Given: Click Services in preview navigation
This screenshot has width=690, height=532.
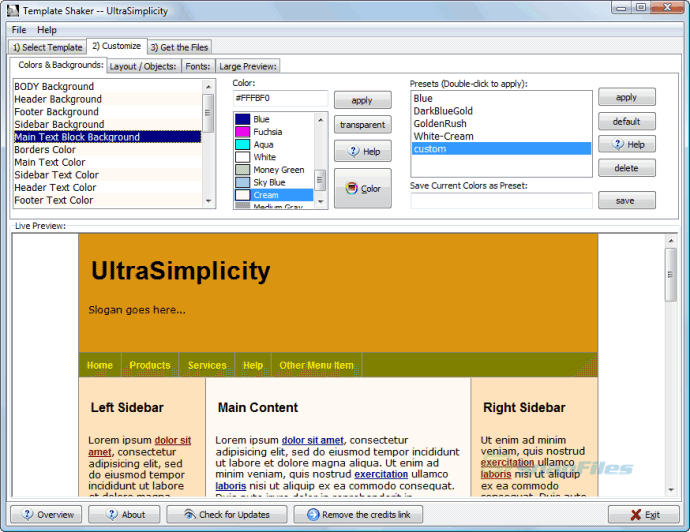Looking at the screenshot, I should 207,365.
